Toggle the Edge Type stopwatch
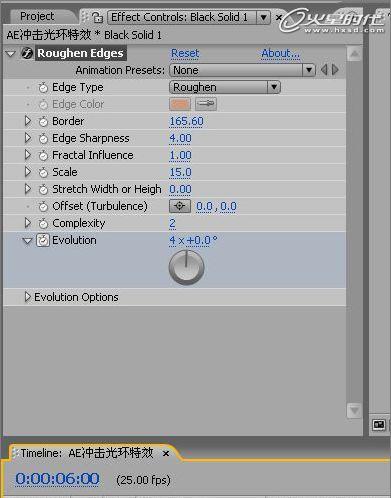Viewport: 391px width, 498px height. (x=43, y=88)
